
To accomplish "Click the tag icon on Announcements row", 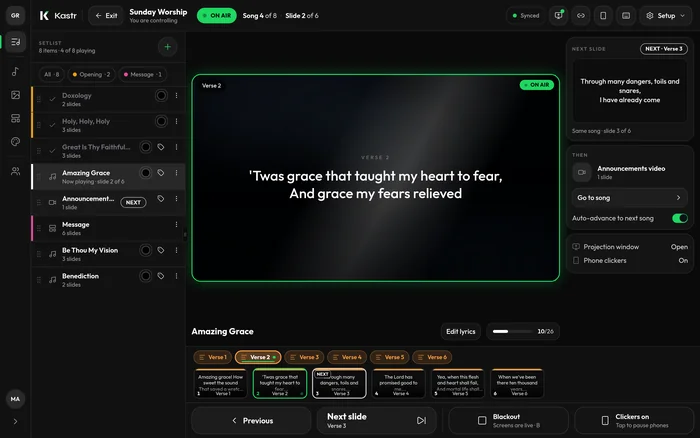I will pos(161,199).
